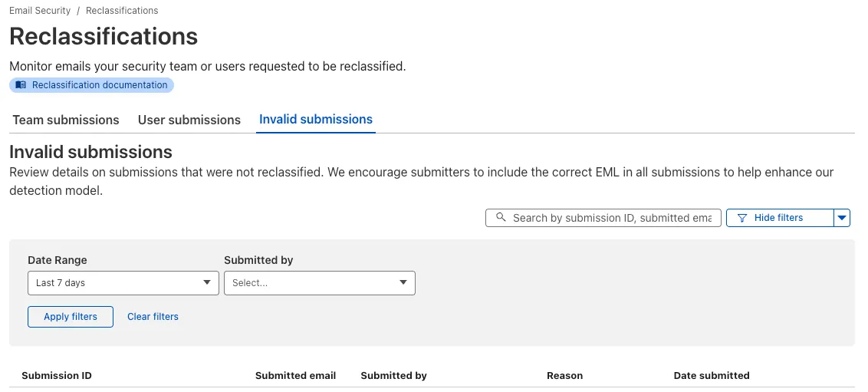Switch to the Team submissions tab
868x392 pixels.
66,120
